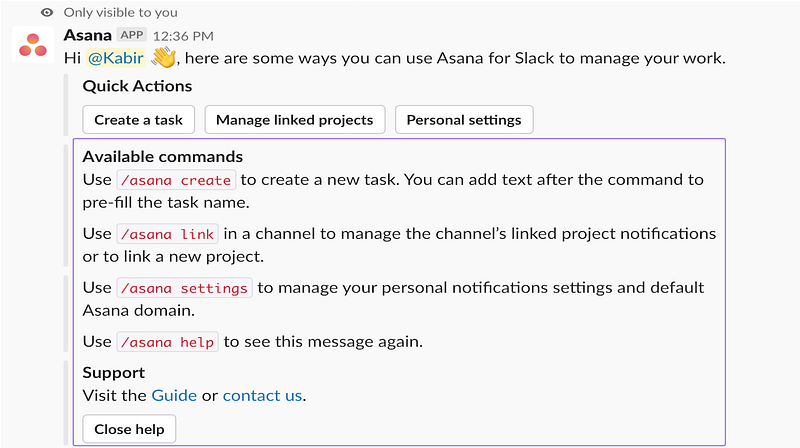The width and height of the screenshot is (800, 448).
Task: Click the 12:36 PM message timestamp
Action: [x=183, y=36]
